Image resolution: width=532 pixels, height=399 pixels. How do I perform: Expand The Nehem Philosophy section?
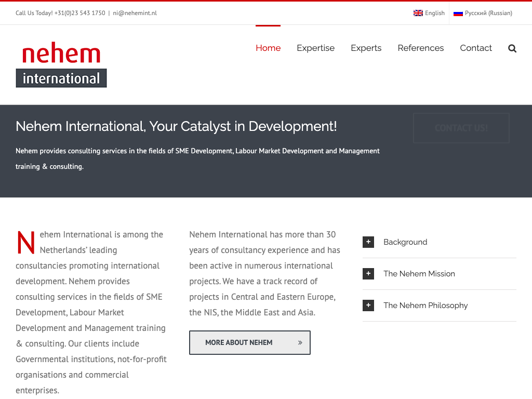425,305
